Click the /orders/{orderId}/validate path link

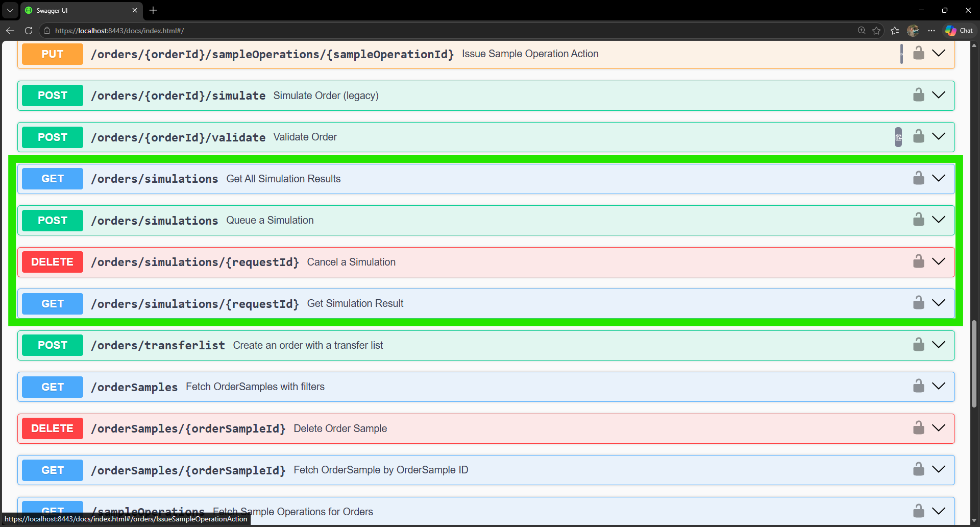pyautogui.click(x=178, y=137)
